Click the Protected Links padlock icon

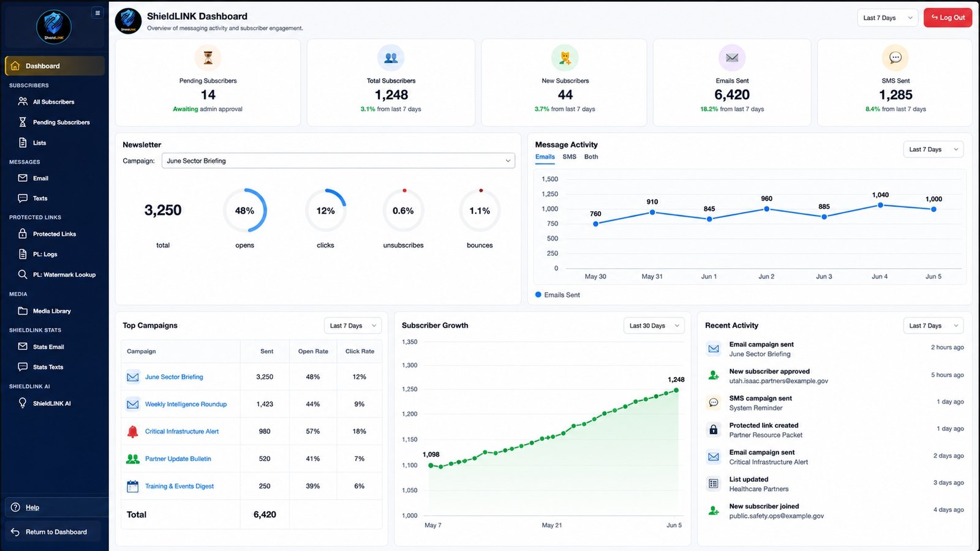[x=23, y=234]
